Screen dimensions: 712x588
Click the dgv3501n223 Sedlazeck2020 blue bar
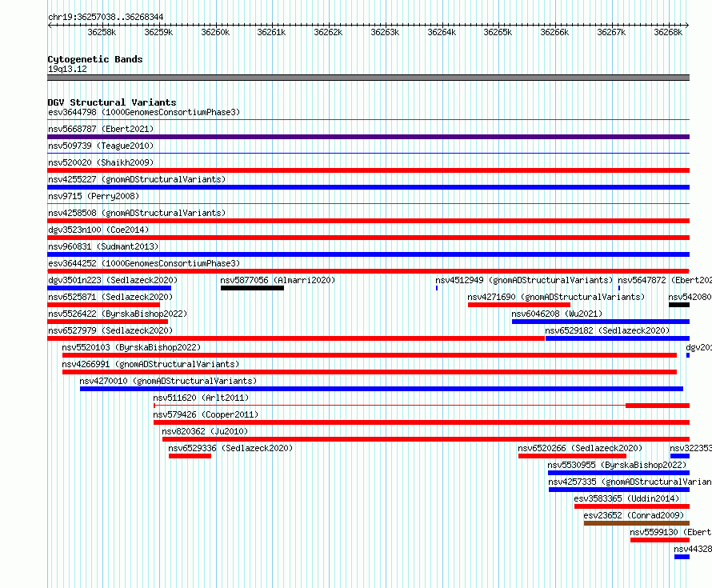click(x=109, y=288)
